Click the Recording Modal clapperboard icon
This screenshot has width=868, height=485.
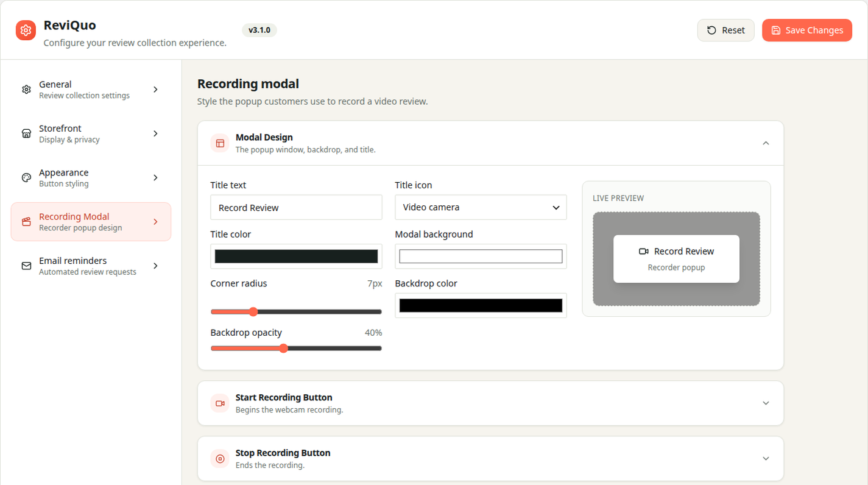pos(26,222)
